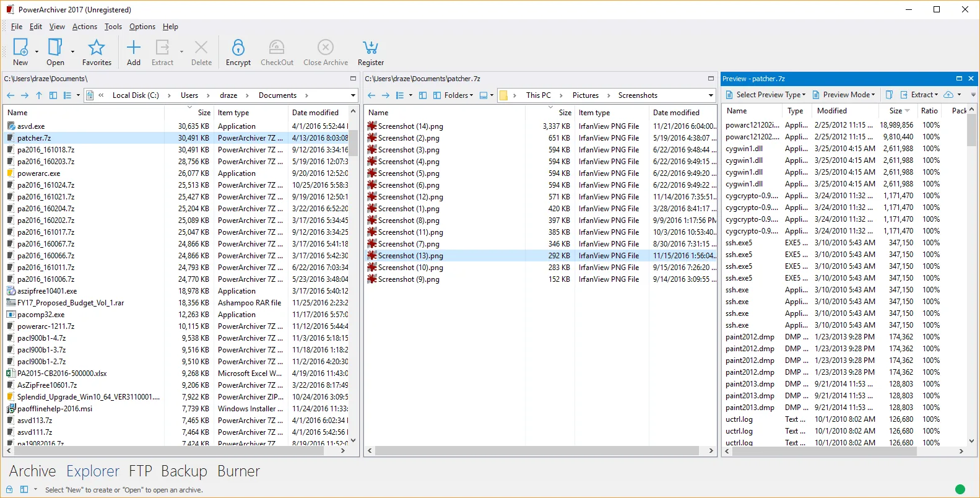This screenshot has width=980, height=498.
Task: Open the Edit menu
Action: 36,27
